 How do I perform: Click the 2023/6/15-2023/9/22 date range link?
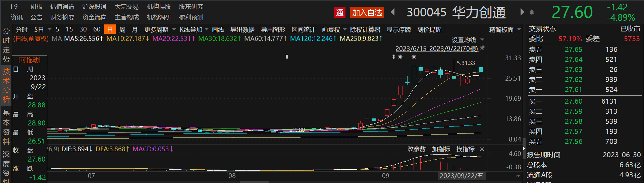(436, 49)
